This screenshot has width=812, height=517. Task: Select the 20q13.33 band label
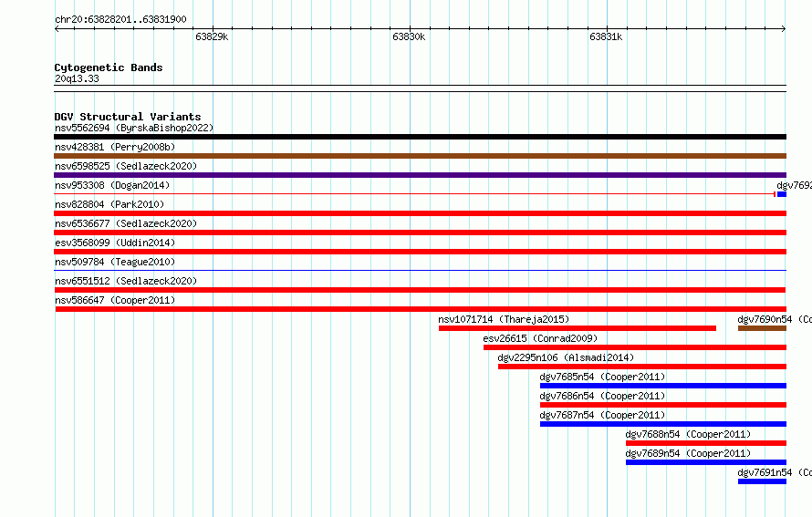tap(77, 78)
